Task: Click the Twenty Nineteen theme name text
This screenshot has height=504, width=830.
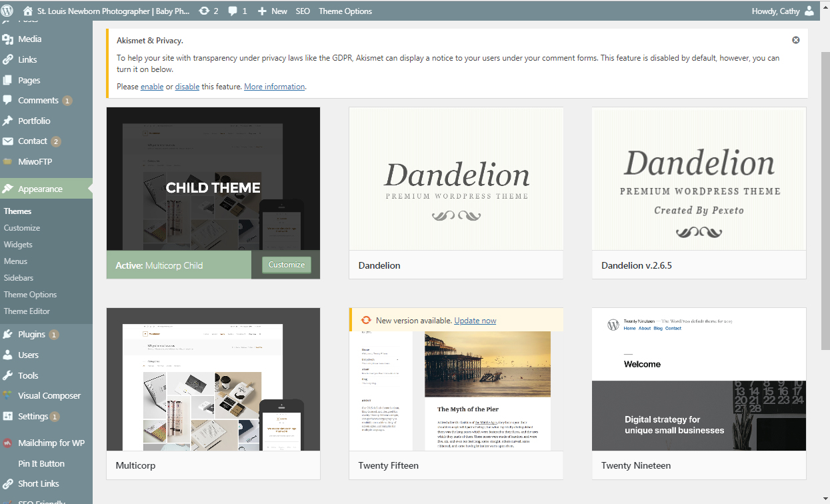Action: point(636,465)
